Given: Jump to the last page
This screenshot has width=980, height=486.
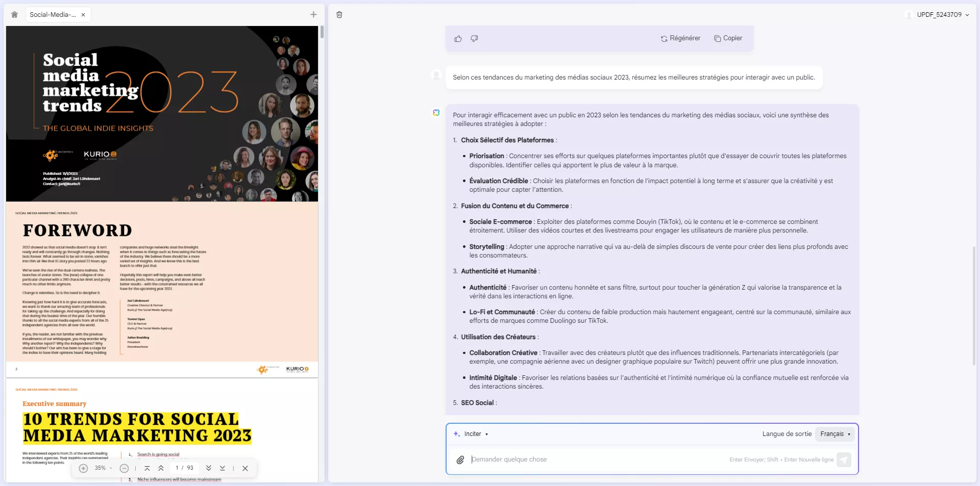Looking at the screenshot, I should (x=223, y=468).
